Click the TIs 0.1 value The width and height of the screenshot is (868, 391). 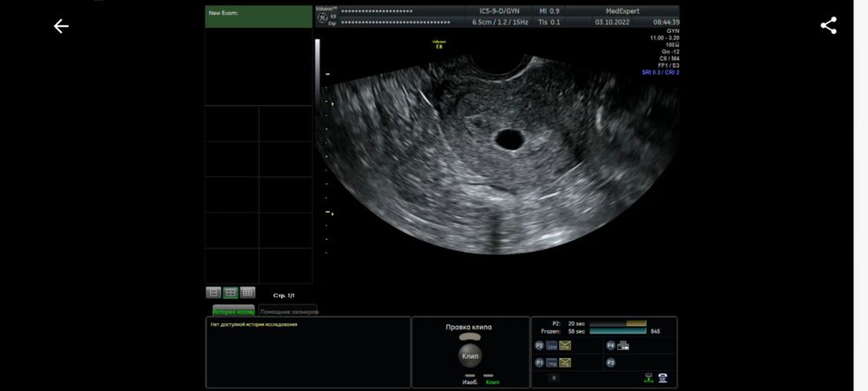549,22
